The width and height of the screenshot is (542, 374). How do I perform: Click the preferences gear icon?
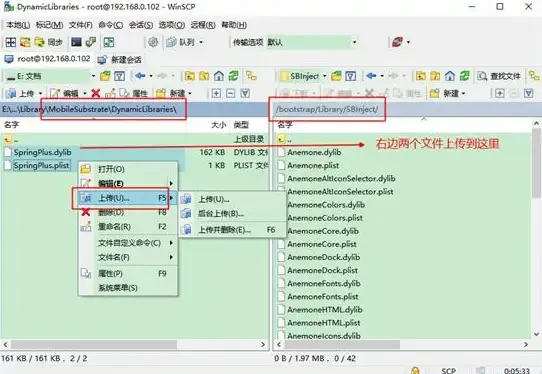point(153,42)
